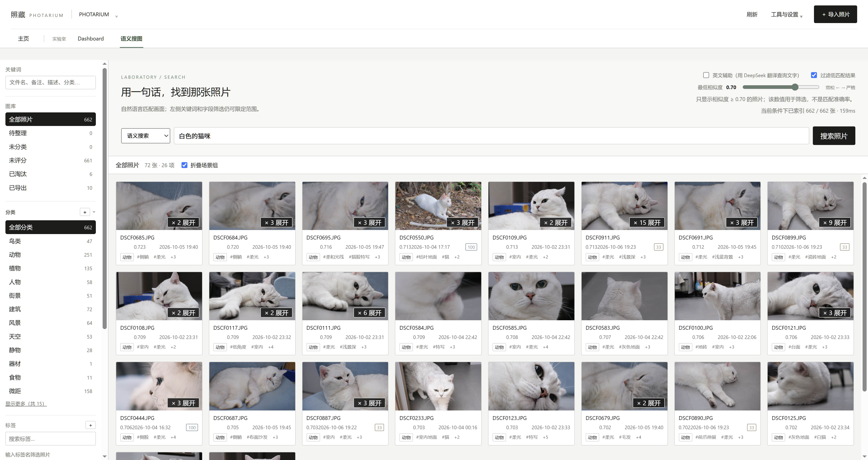Adjust the 最低相似度 slider handle

click(795, 87)
